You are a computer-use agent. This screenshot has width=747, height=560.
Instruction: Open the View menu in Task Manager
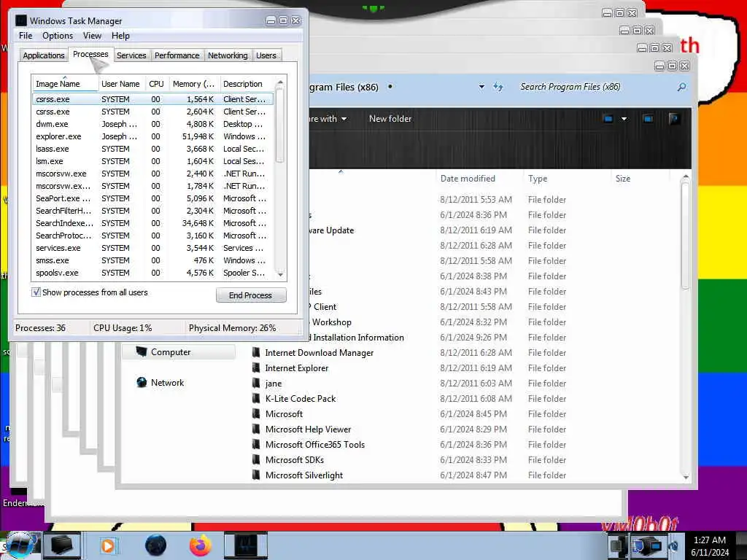click(x=92, y=36)
